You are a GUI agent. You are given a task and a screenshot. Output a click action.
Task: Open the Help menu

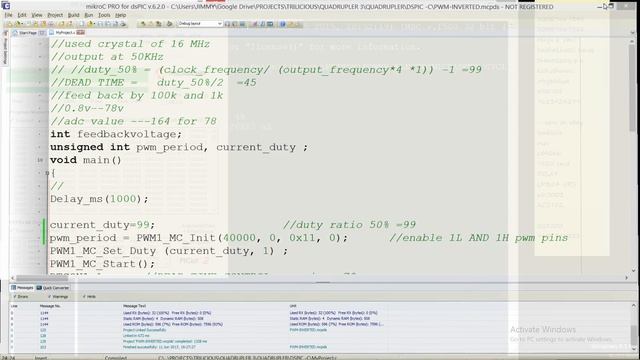[x=120, y=15]
